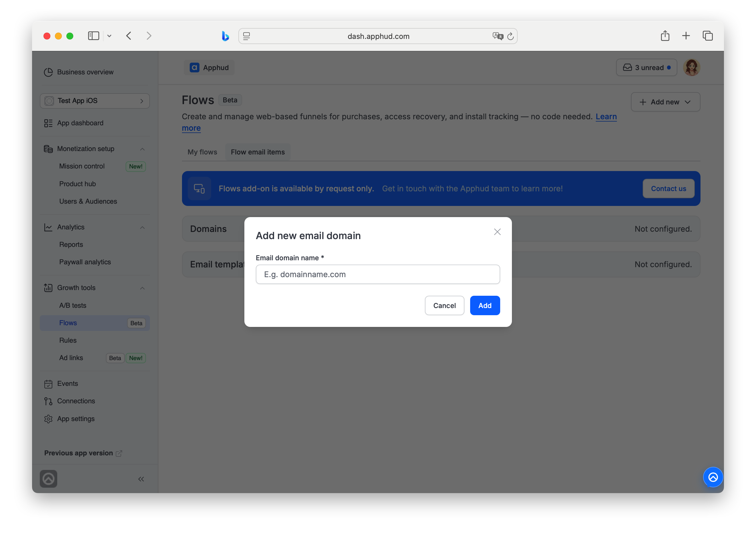Collapse the sidebar with double-chevron icon
Image resolution: width=756 pixels, height=536 pixels.
(141, 479)
